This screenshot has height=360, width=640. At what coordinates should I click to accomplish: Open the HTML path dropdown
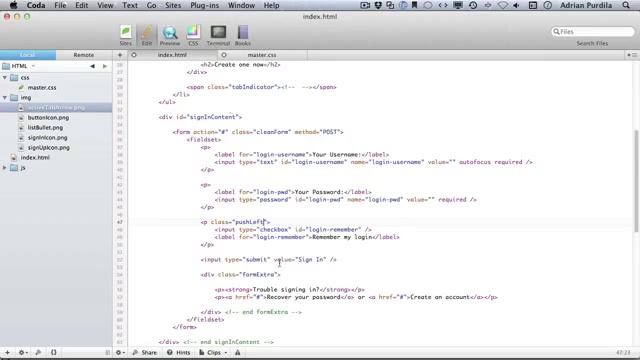point(19,66)
